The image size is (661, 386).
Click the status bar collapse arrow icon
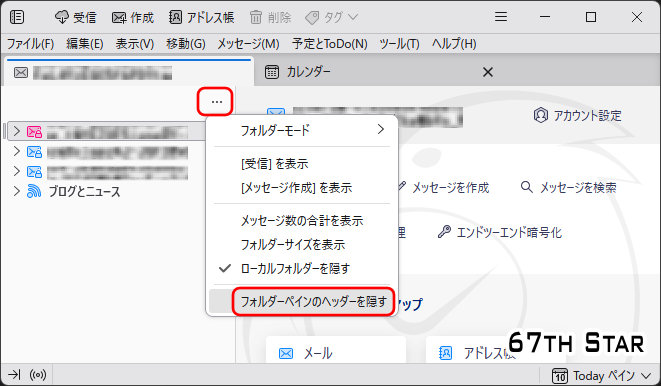[14, 375]
